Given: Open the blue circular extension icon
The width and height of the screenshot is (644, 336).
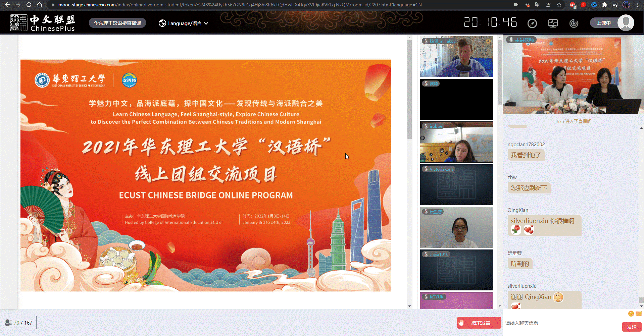Looking at the screenshot, I should (x=594, y=5).
